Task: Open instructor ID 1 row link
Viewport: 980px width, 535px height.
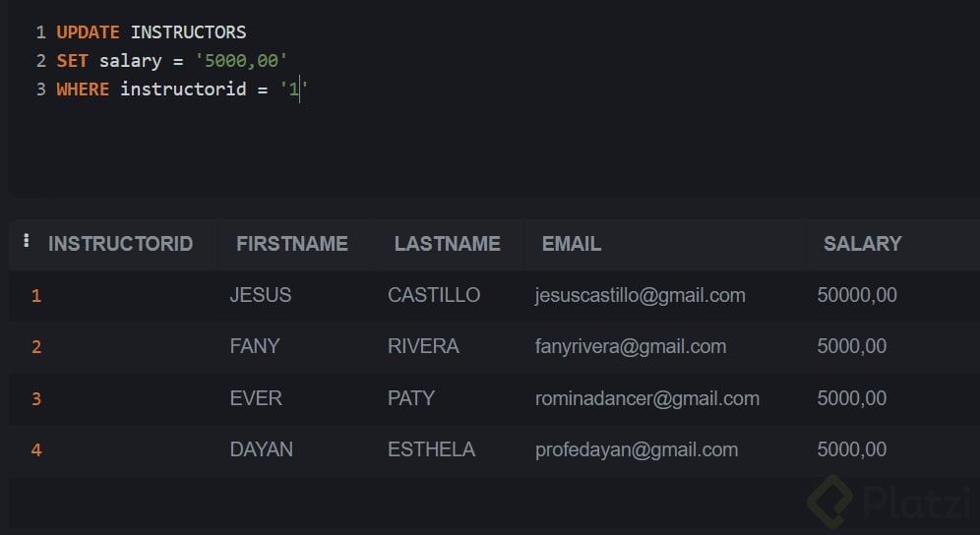Action: [x=36, y=296]
